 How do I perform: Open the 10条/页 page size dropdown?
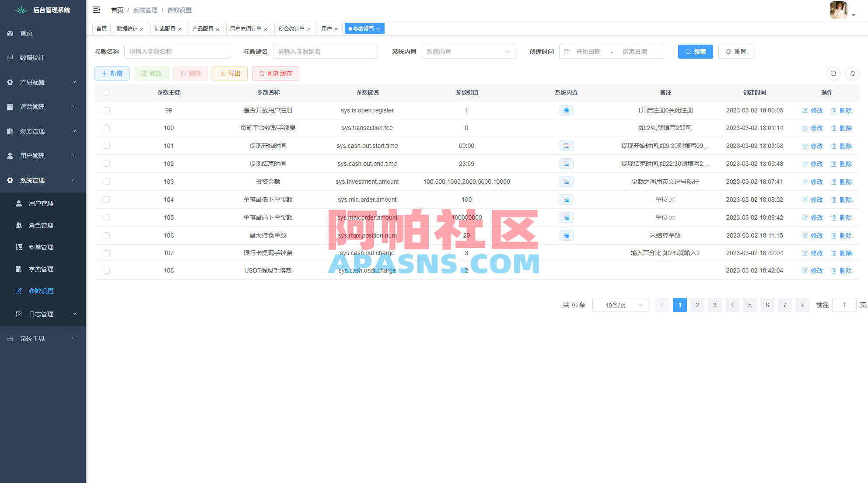coord(620,305)
